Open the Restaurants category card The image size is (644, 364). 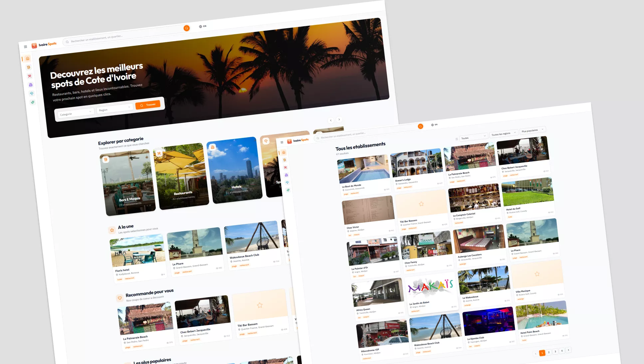coord(181,177)
